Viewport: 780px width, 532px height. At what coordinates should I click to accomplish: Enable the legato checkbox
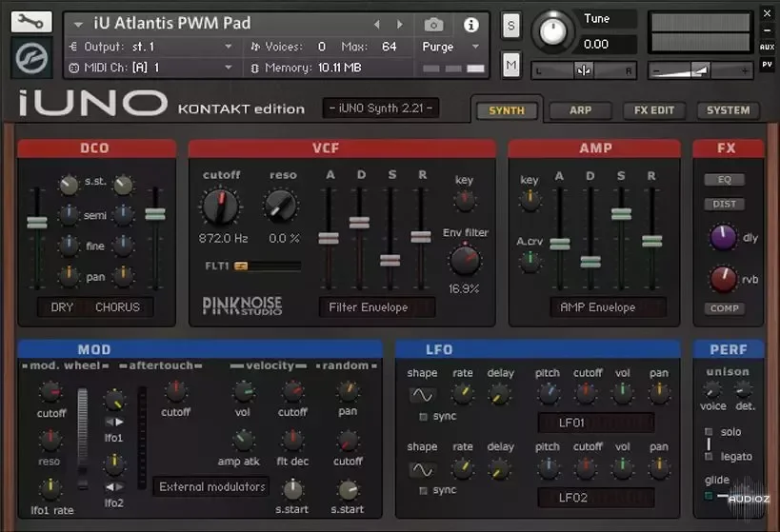pos(709,457)
